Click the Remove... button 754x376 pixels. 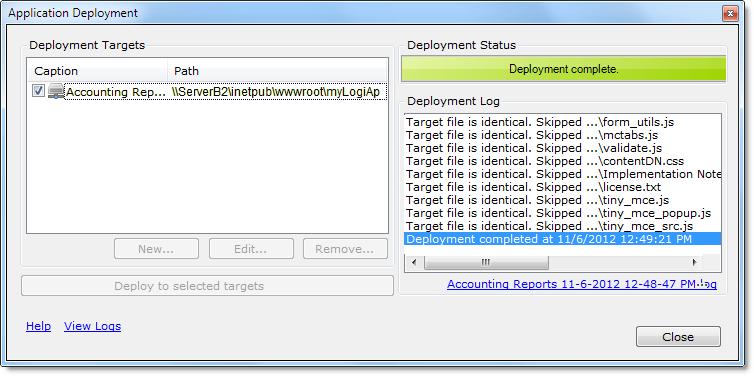click(345, 249)
